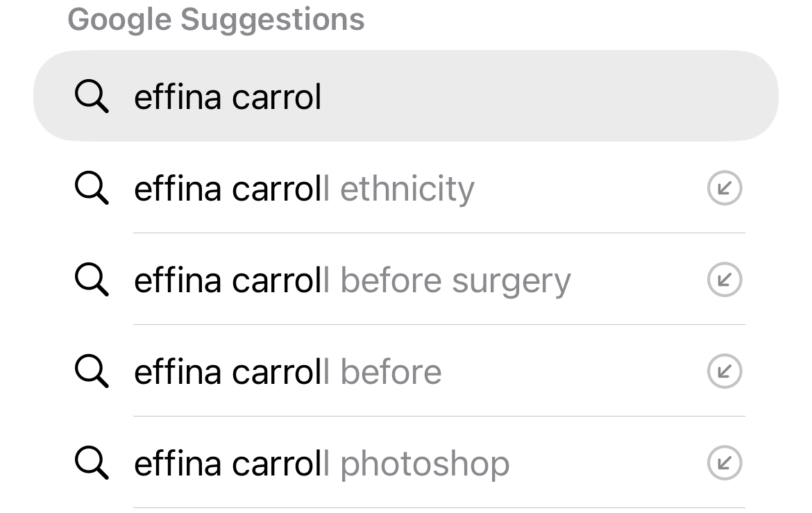
Task: Choose the 'effina carroll ethnicity' suggestion
Action: coord(304,189)
